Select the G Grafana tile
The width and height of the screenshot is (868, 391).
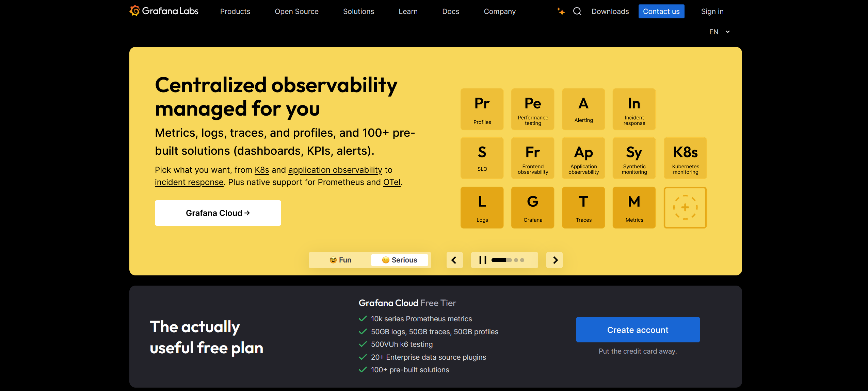[x=533, y=207]
